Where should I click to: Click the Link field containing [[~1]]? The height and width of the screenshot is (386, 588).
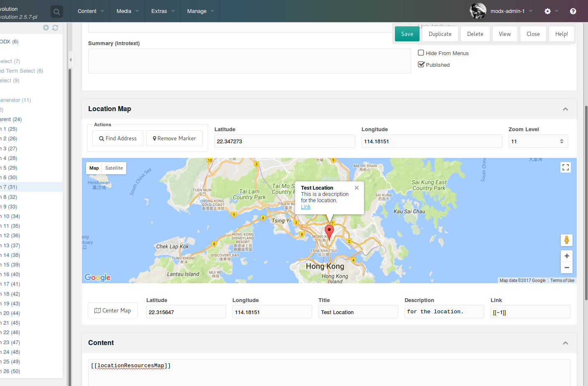coord(530,312)
